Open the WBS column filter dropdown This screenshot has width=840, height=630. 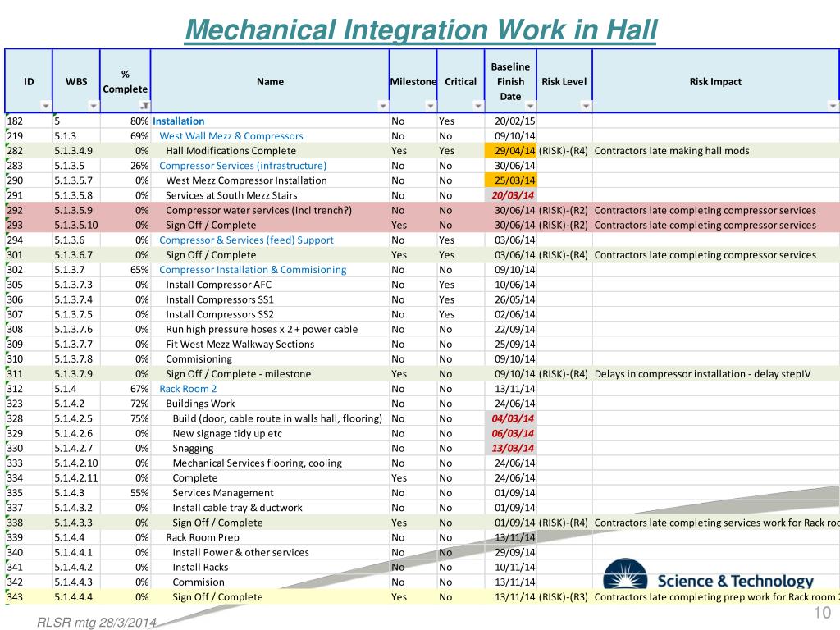tap(94, 106)
